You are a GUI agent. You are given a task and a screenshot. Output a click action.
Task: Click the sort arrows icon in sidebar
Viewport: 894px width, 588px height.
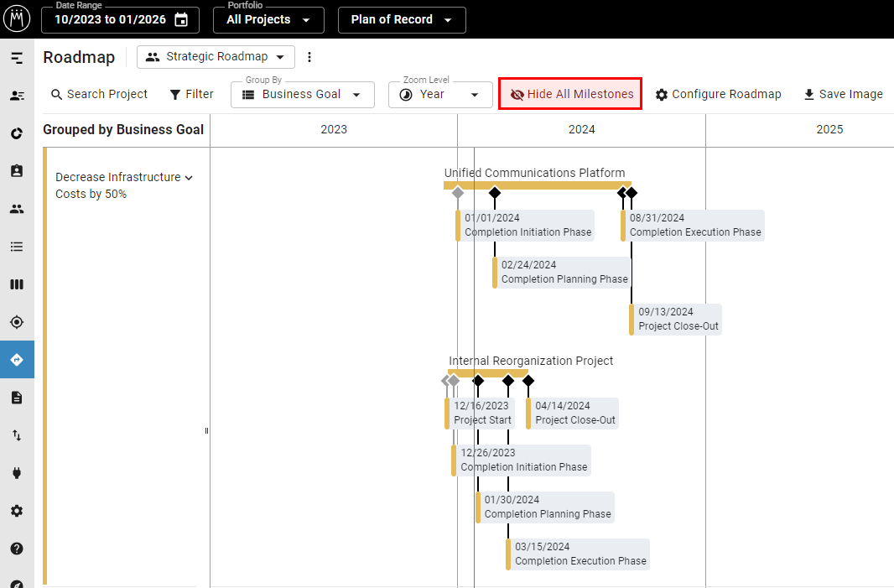(x=17, y=434)
